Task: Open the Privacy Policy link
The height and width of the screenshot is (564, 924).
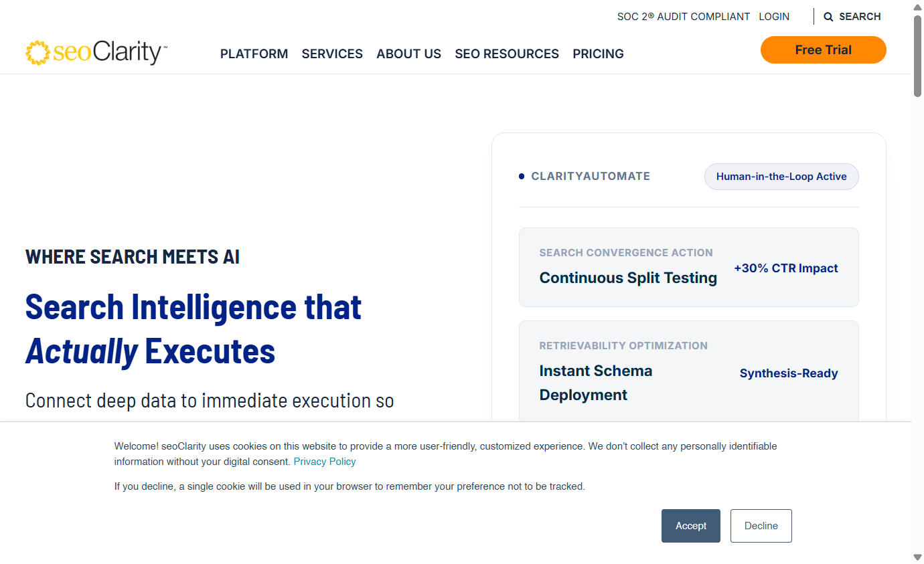Action: pyautogui.click(x=325, y=462)
